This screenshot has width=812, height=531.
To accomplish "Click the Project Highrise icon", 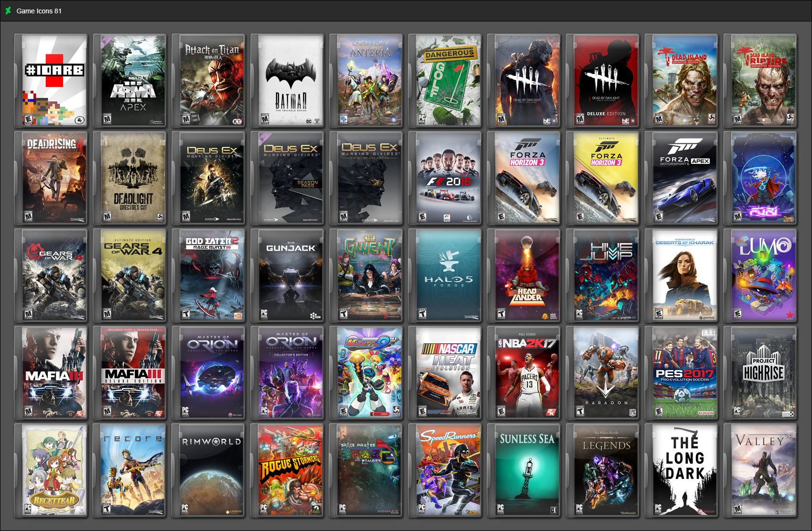I will 760,373.
